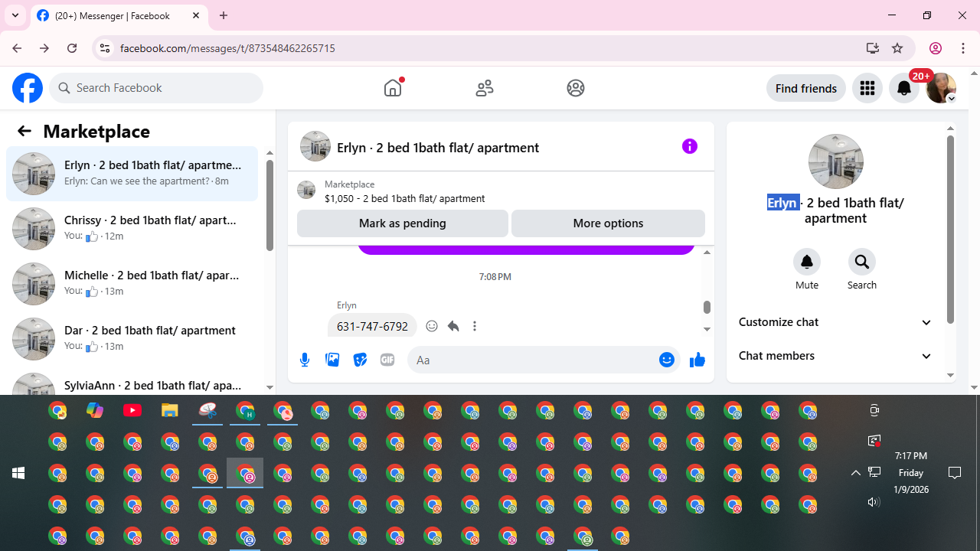Click the bookmark star icon in address bar
The image size is (980, 551).
pos(897,48)
